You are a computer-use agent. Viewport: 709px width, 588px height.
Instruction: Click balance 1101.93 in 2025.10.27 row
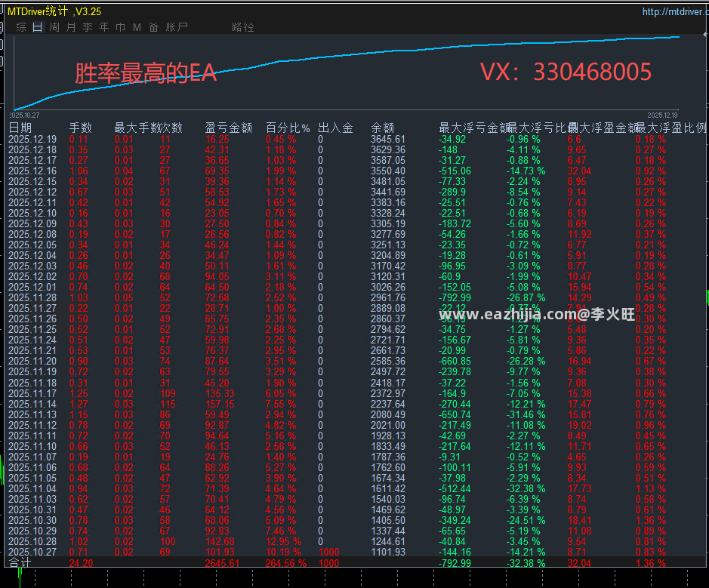(388, 552)
